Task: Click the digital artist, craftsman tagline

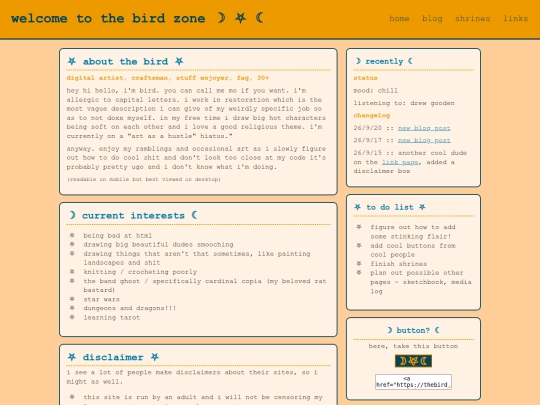Action: pos(168,78)
